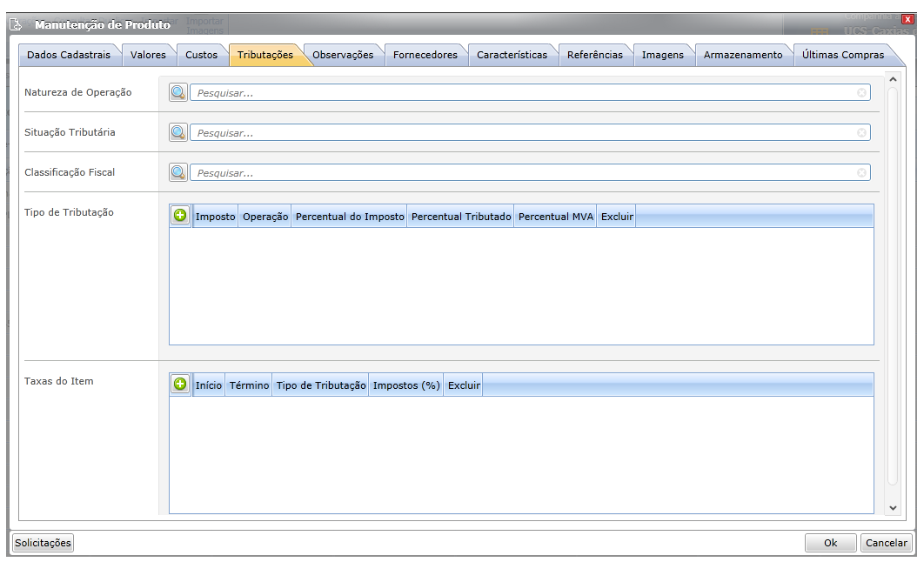Open the Dados Cadastrais tab
Image resolution: width=924 pixels, height=562 pixels.
pyautogui.click(x=69, y=55)
